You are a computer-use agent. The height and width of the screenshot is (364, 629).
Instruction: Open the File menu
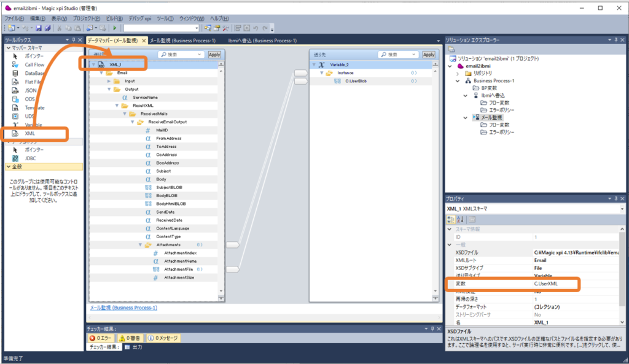point(14,18)
